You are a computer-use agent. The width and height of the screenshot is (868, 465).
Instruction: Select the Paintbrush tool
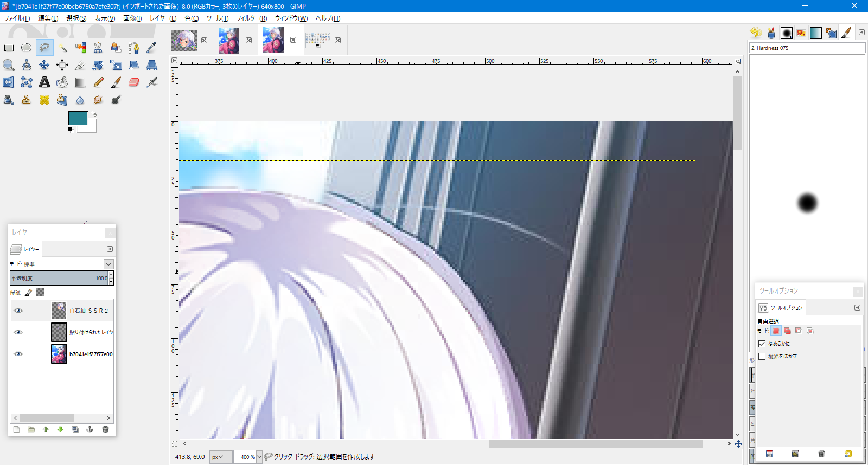116,82
